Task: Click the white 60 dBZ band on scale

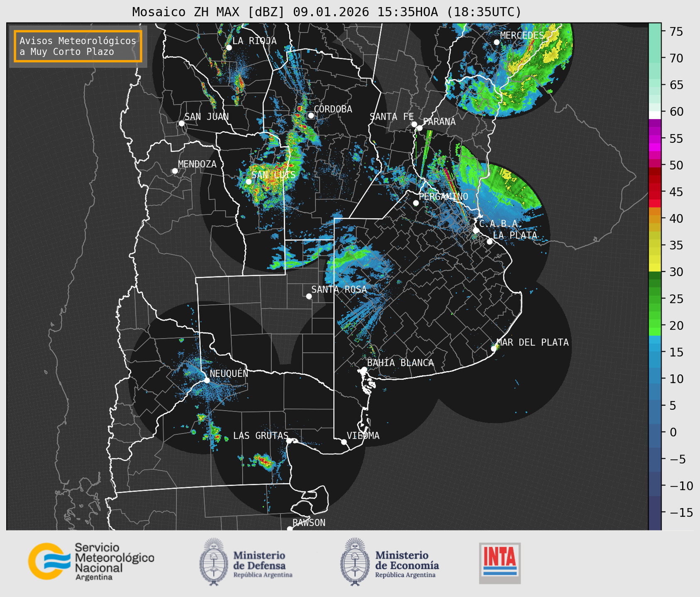Action: pos(655,115)
